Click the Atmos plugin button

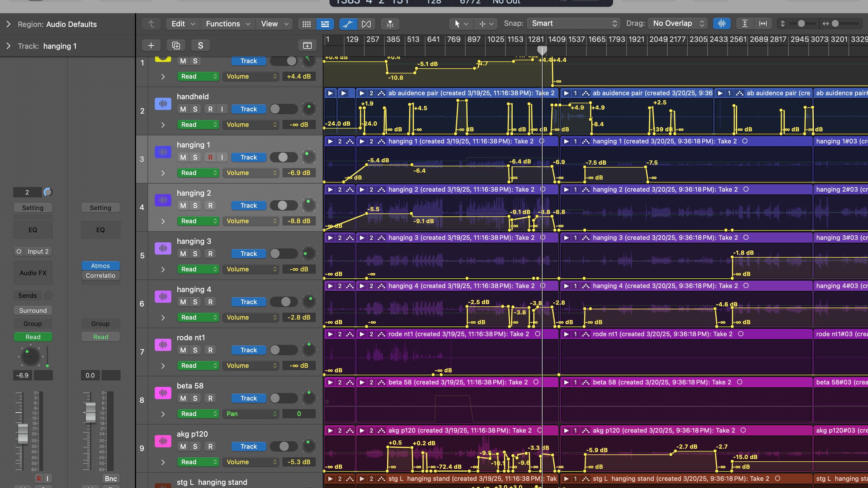point(100,266)
